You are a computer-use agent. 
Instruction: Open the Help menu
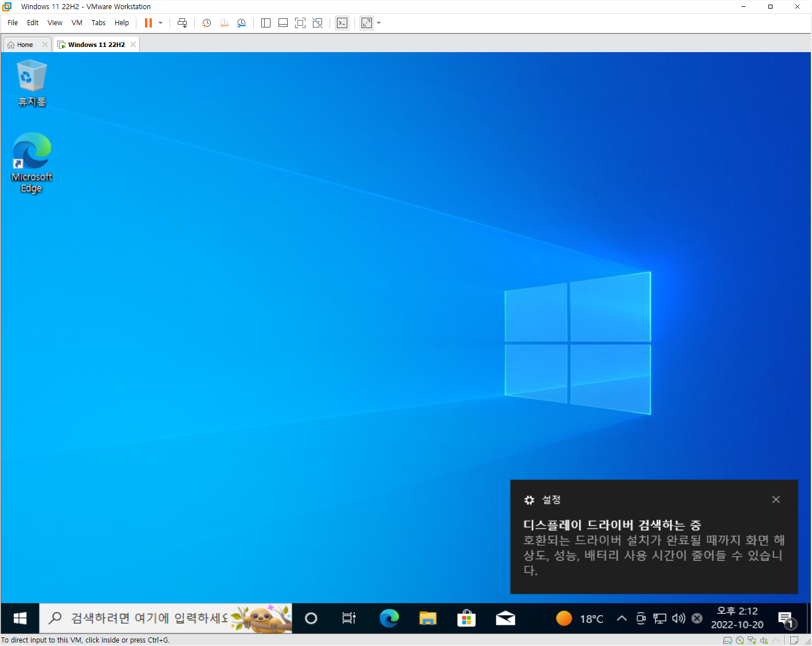(121, 23)
